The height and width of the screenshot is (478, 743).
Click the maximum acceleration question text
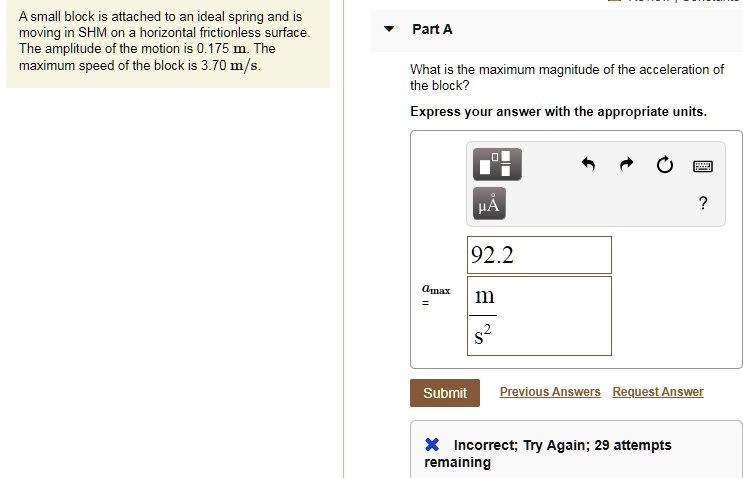pyautogui.click(x=567, y=77)
